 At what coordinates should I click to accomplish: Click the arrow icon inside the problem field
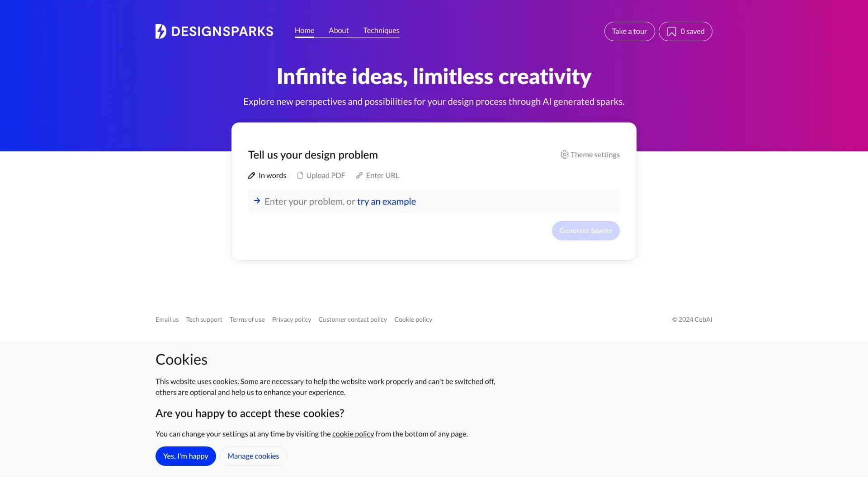click(257, 201)
